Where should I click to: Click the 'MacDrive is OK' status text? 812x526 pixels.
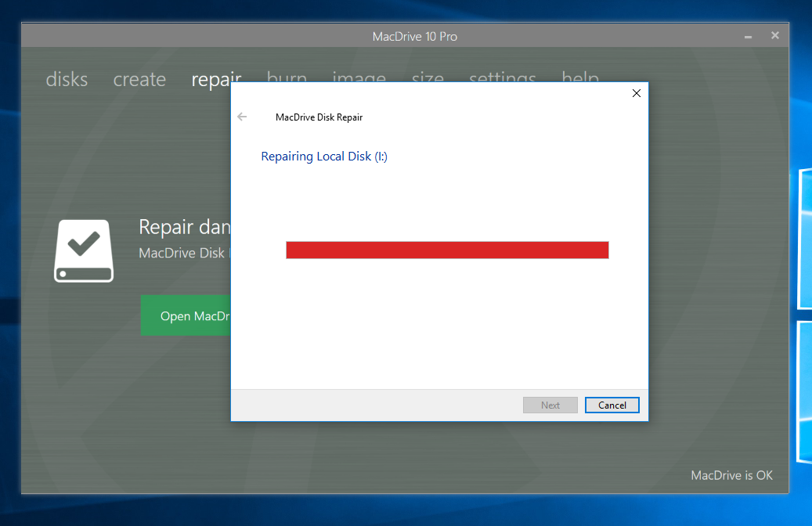[x=731, y=475]
